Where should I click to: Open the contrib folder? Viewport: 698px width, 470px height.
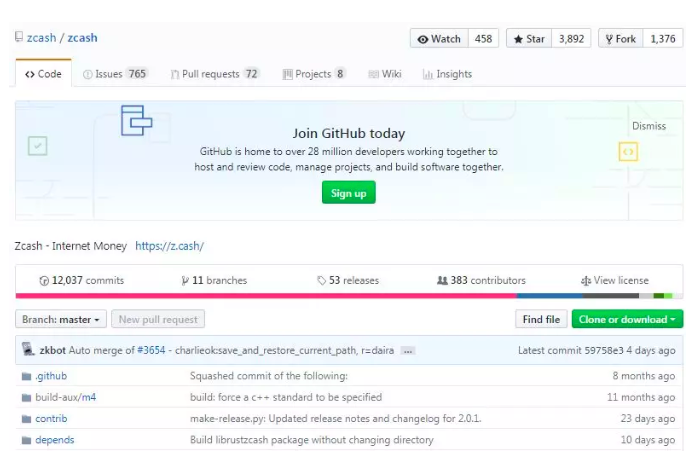pos(51,419)
